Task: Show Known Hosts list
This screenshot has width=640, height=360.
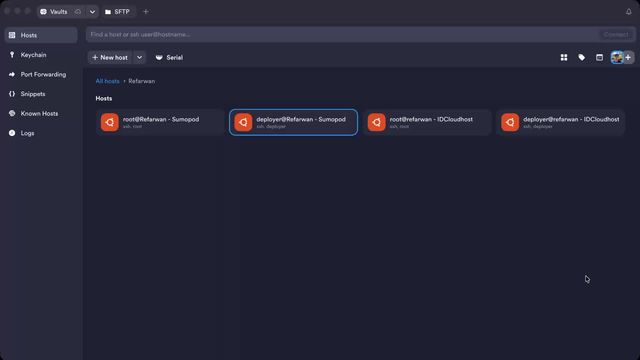Action: pyautogui.click(x=41, y=113)
